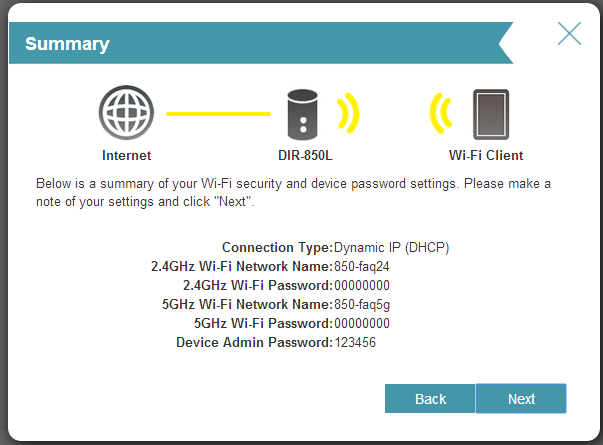Click the Next button

521,398
